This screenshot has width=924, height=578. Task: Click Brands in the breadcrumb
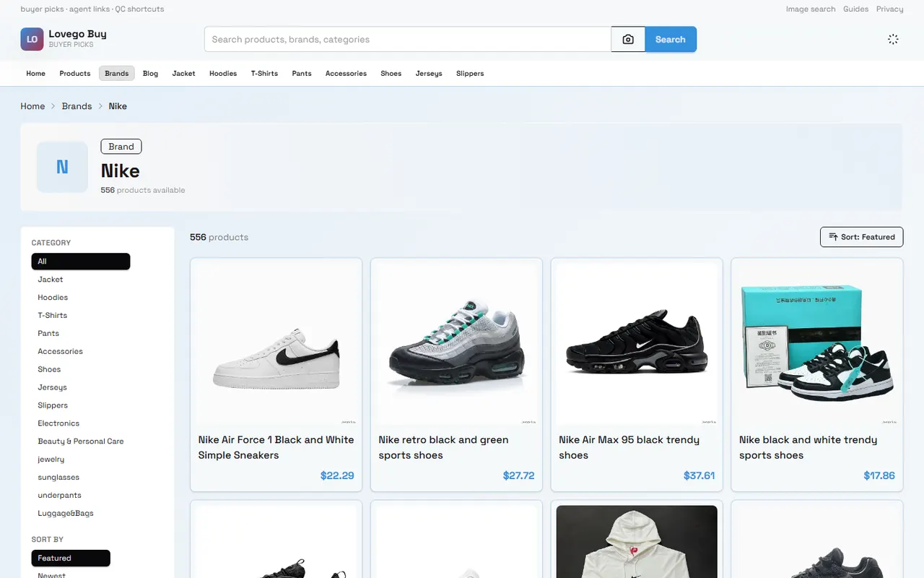click(77, 106)
